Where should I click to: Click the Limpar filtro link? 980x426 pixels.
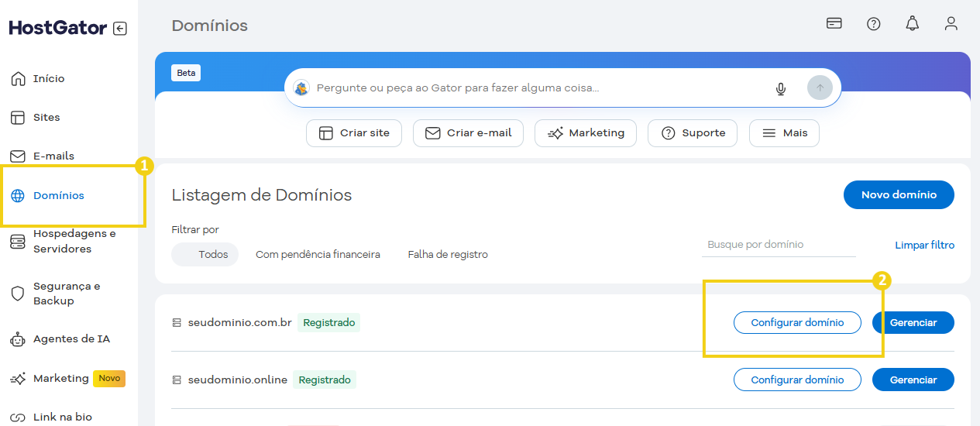click(924, 245)
